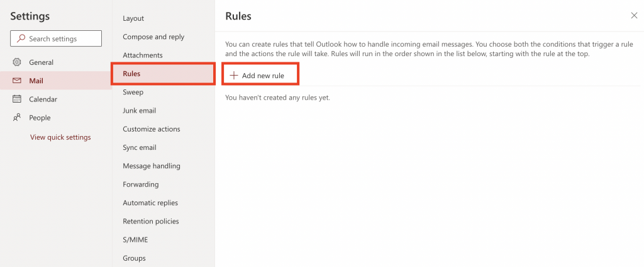Open View quick settings link
The image size is (644, 267).
click(x=60, y=137)
